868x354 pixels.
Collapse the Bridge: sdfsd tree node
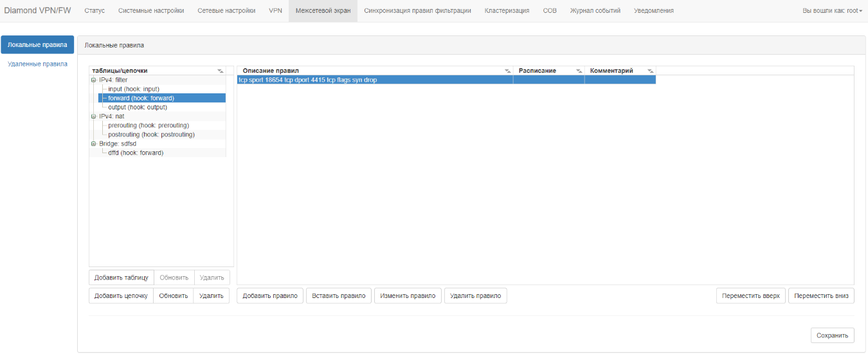click(93, 144)
